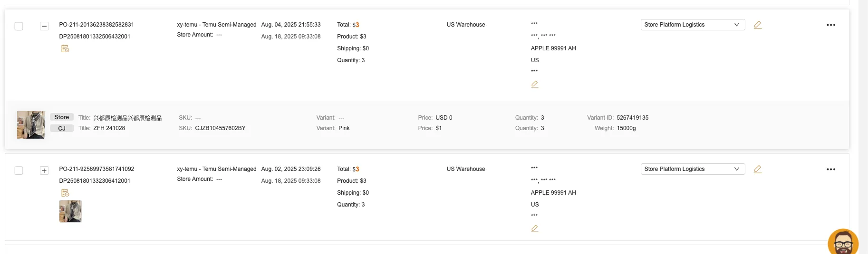
Task: Open scarf thumbnail under second order
Action: (x=70, y=211)
